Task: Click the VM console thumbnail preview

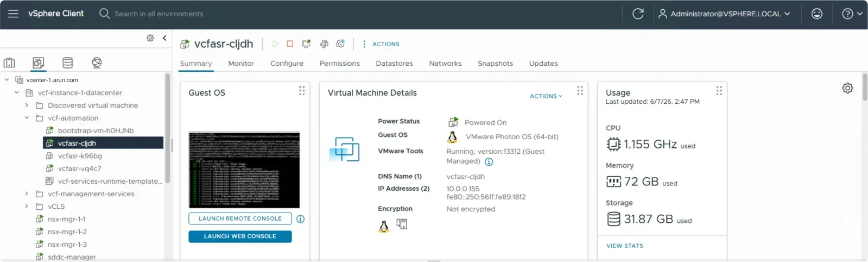Action: pos(244,170)
